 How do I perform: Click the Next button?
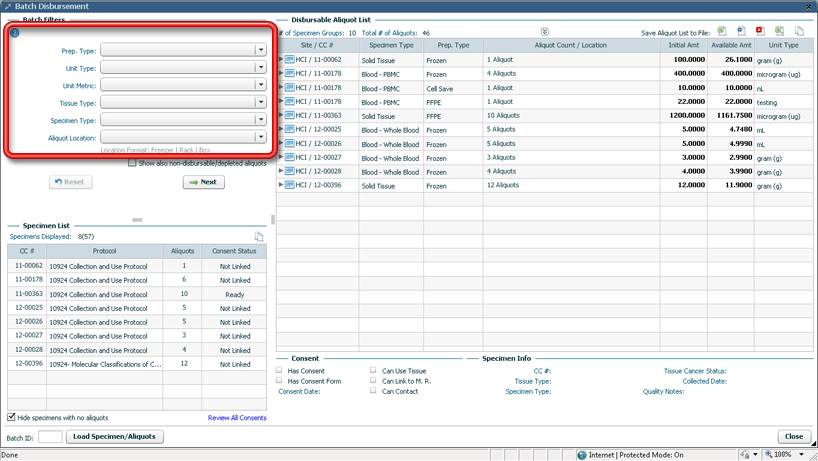point(203,182)
